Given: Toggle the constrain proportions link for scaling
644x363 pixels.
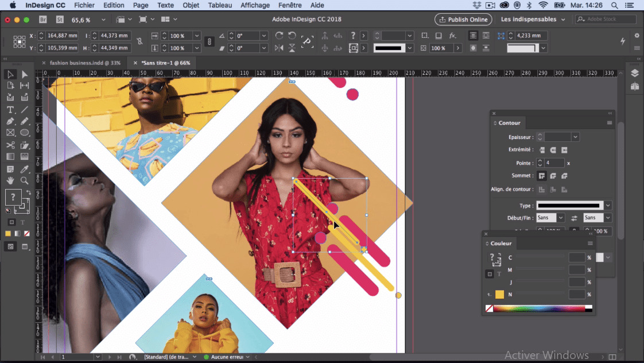Looking at the screenshot, I should tap(210, 41).
